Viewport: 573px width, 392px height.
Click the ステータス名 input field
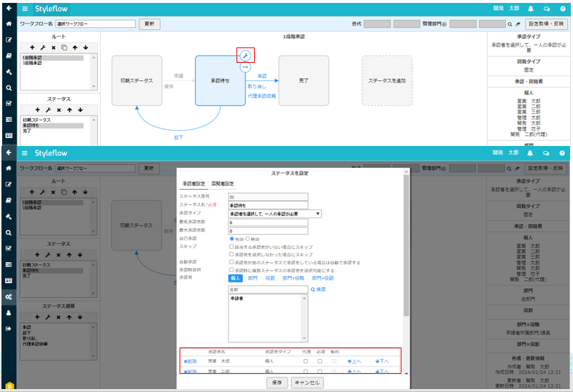[x=268, y=205]
